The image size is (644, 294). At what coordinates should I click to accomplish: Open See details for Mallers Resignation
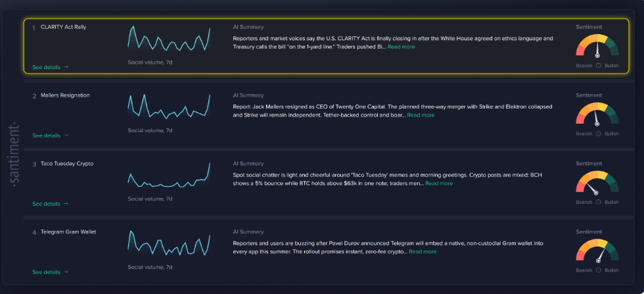(50, 135)
